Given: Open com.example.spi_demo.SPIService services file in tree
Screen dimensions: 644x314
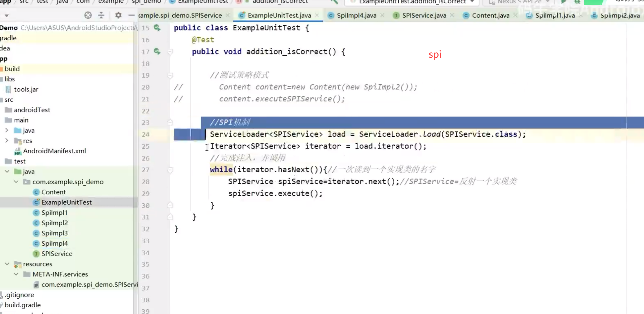Looking at the screenshot, I should click(x=90, y=284).
